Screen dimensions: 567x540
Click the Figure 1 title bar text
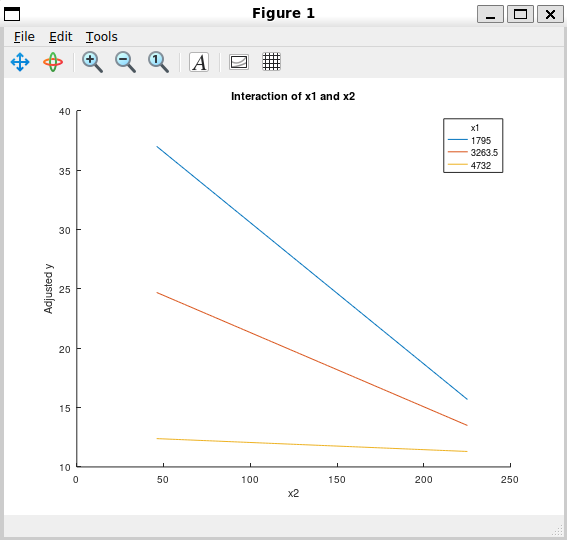point(284,13)
